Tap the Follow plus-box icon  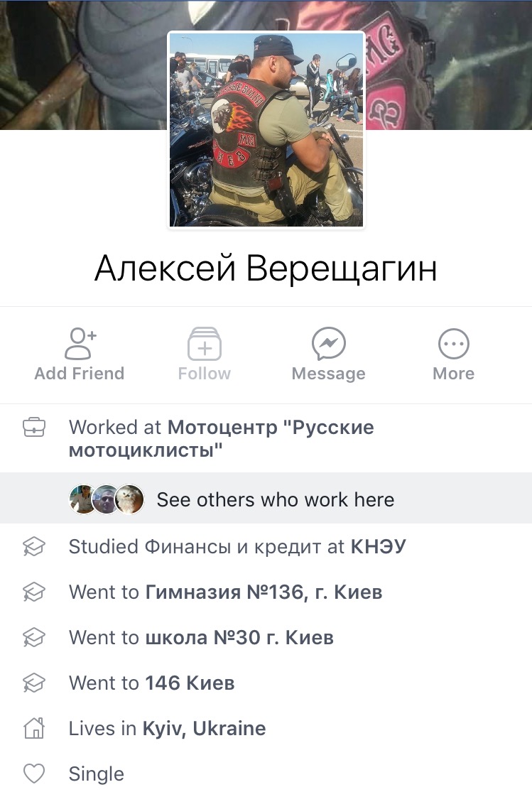click(204, 344)
